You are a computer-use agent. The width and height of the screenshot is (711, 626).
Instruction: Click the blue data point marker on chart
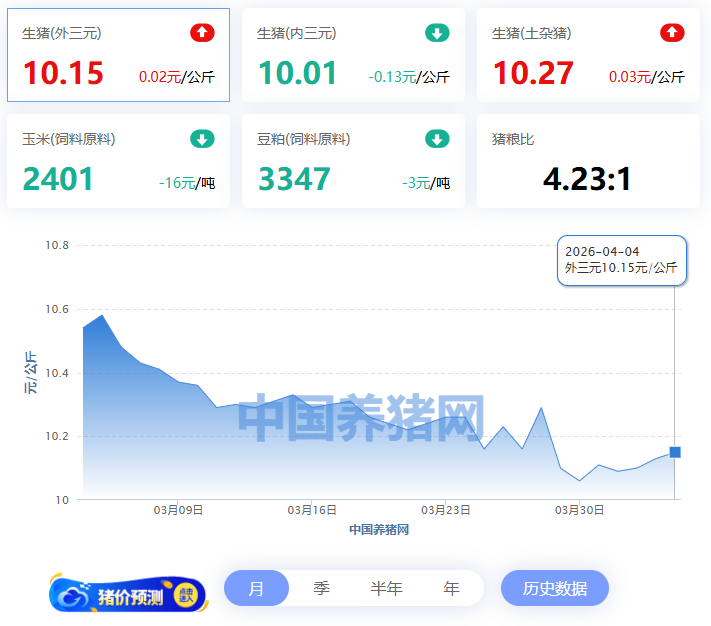[x=675, y=452]
